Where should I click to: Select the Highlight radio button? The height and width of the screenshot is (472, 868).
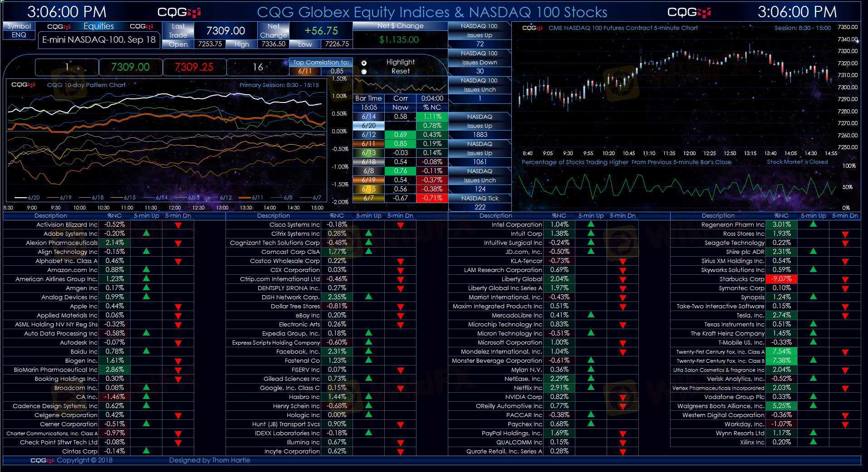coord(364,63)
